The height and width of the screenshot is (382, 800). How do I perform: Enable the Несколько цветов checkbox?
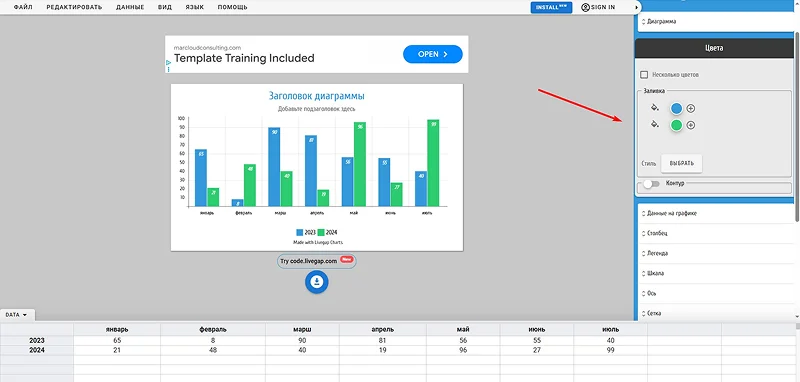(644, 74)
